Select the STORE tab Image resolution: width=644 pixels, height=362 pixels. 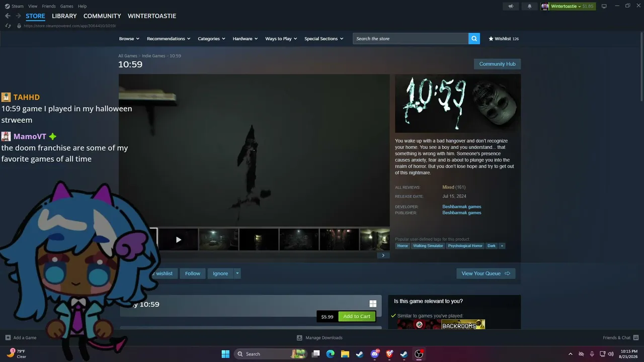35,16
